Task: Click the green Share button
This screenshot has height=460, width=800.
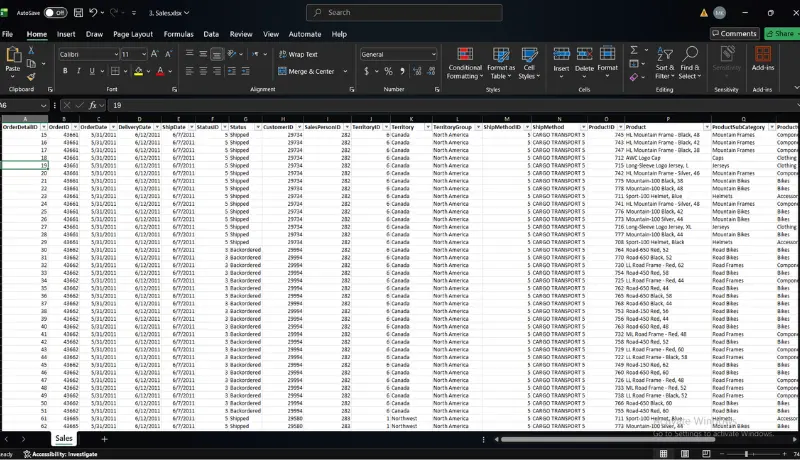Action: [782, 34]
